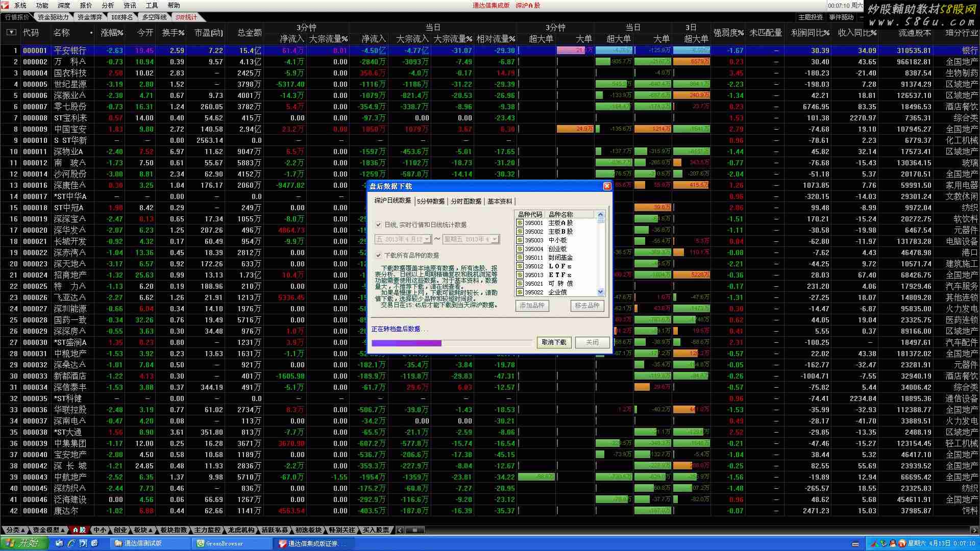
Task: Select SUP统计 top tab
Action: pyautogui.click(x=187, y=17)
